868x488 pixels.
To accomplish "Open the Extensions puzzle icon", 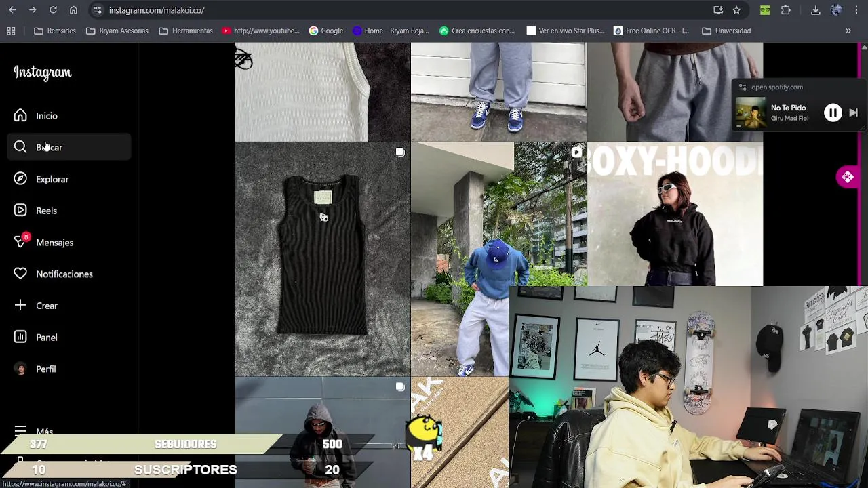I will [786, 10].
